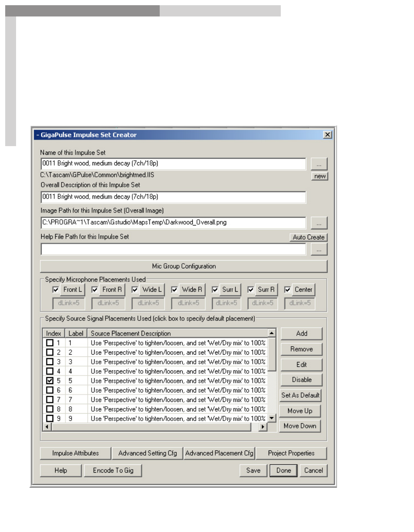Click the Overall Description input field
The image size is (414, 532).
[x=173, y=197]
